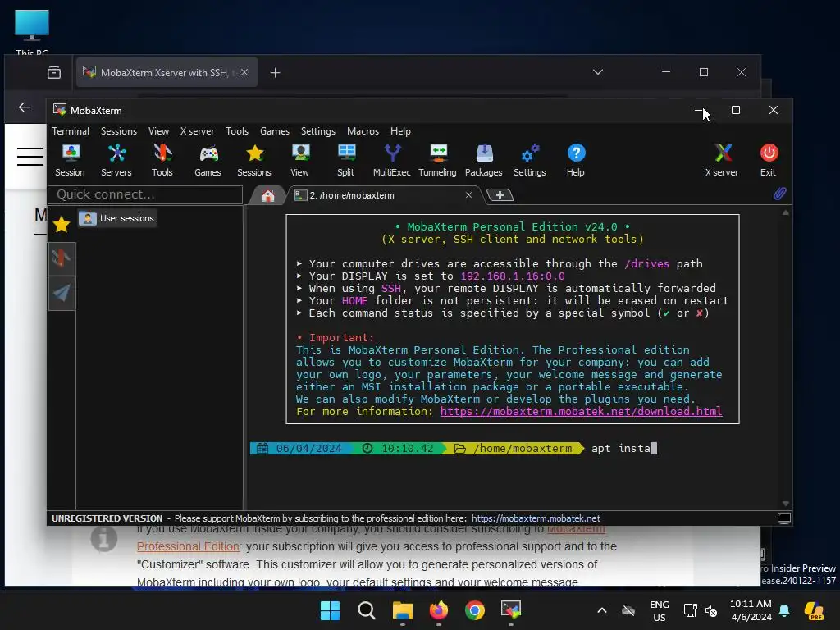
Task: Click the browser tab actions icon
Action: pos(54,73)
